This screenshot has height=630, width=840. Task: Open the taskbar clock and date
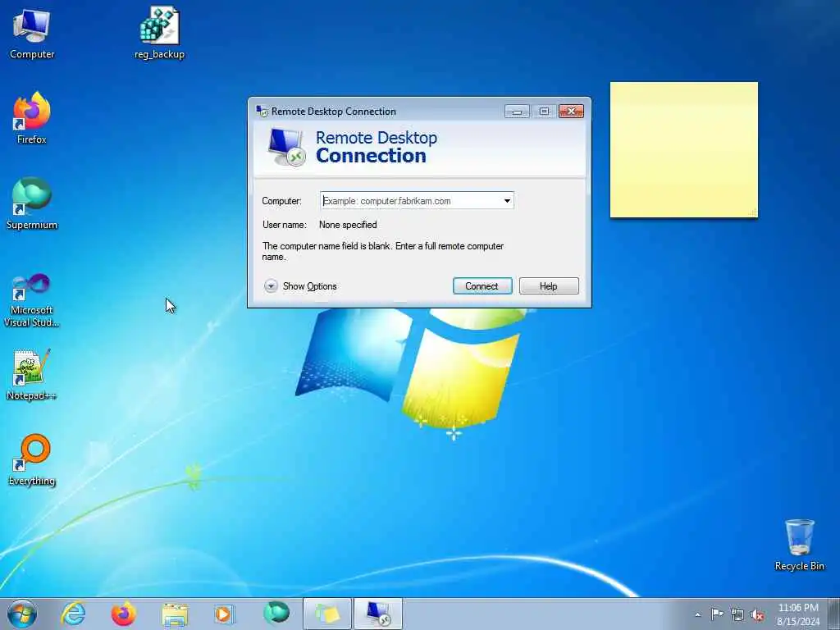(x=797, y=614)
